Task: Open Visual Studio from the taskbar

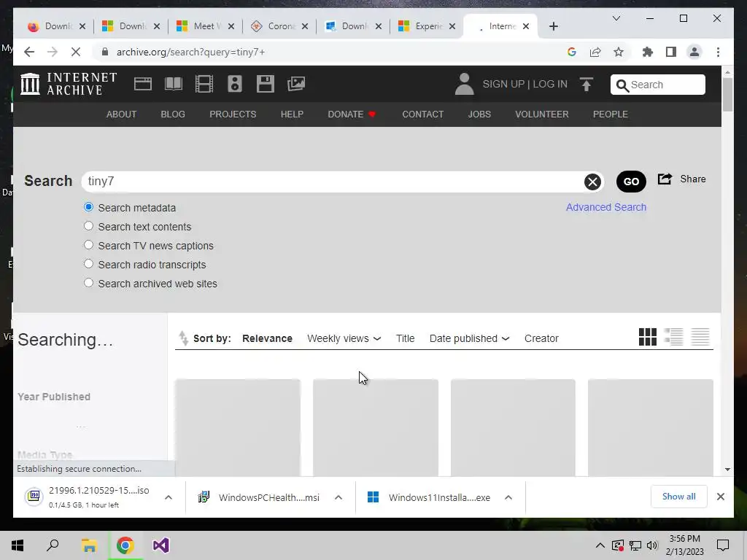Action: (x=161, y=545)
